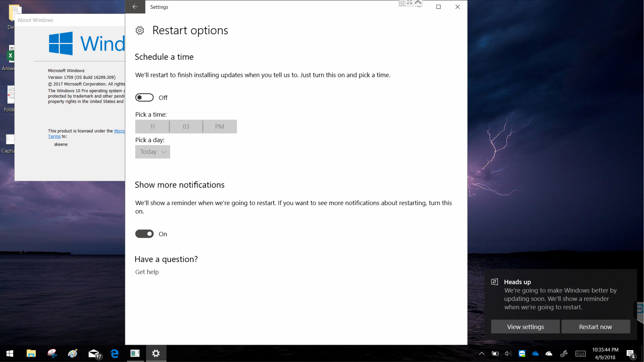Click the taskbar clock and date
The image size is (644, 362).
605,354
